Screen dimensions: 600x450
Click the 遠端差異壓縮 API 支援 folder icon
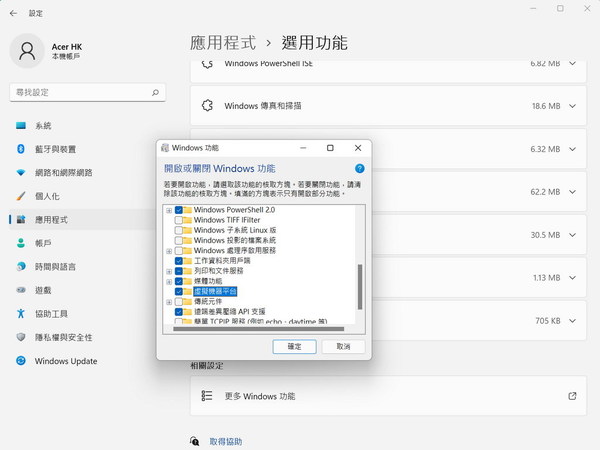tap(188, 312)
